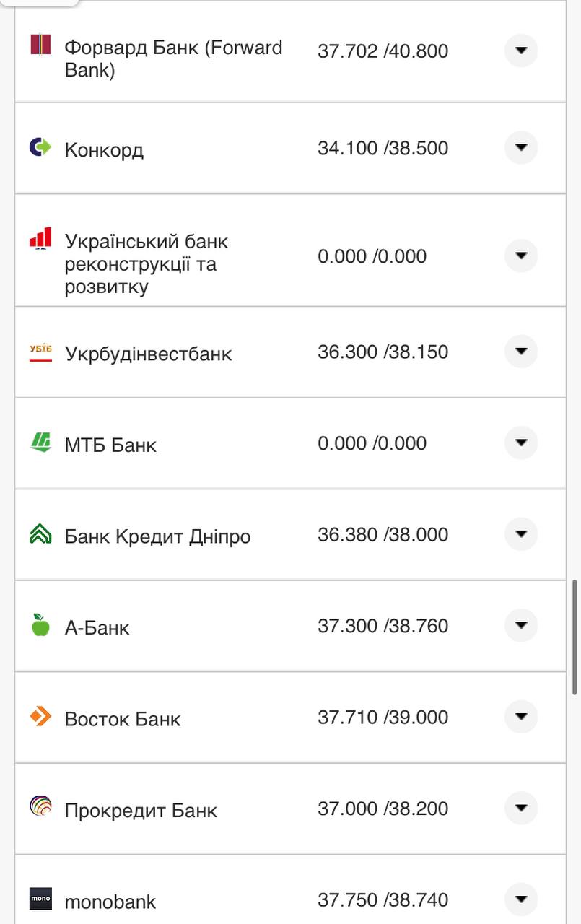Click the green apple А-Банк icon
This screenshot has width=581, height=924.
pos(40,622)
